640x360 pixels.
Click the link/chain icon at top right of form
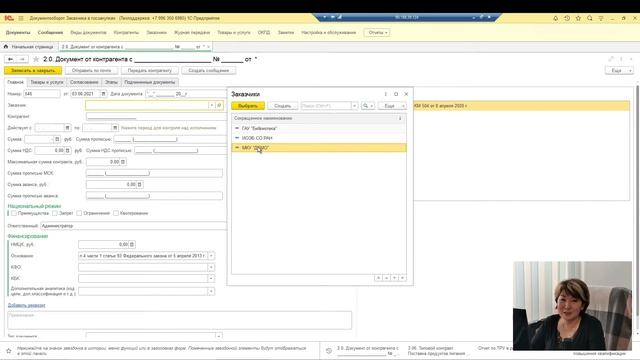pyautogui.click(x=611, y=59)
